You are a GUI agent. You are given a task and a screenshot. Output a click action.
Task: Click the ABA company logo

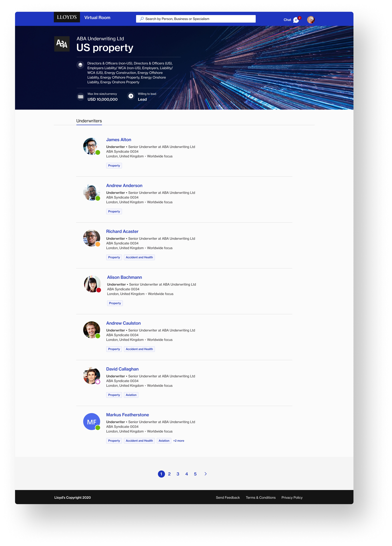pos(62,44)
